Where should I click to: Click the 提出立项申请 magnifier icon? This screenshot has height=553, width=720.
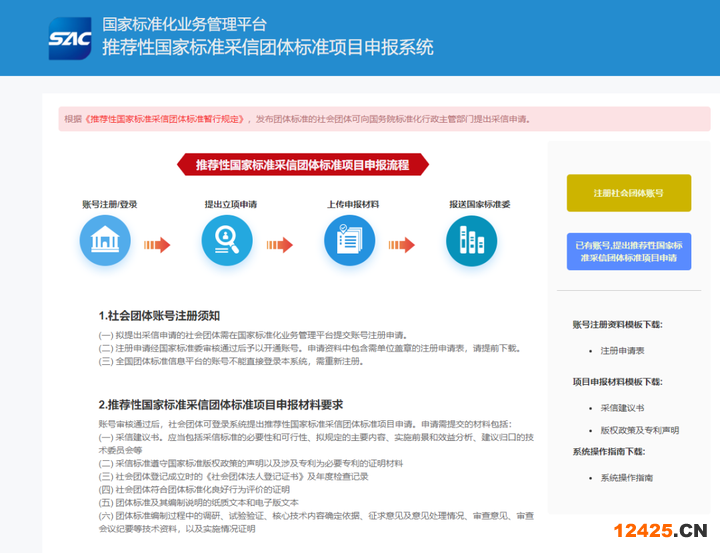tap(226, 241)
